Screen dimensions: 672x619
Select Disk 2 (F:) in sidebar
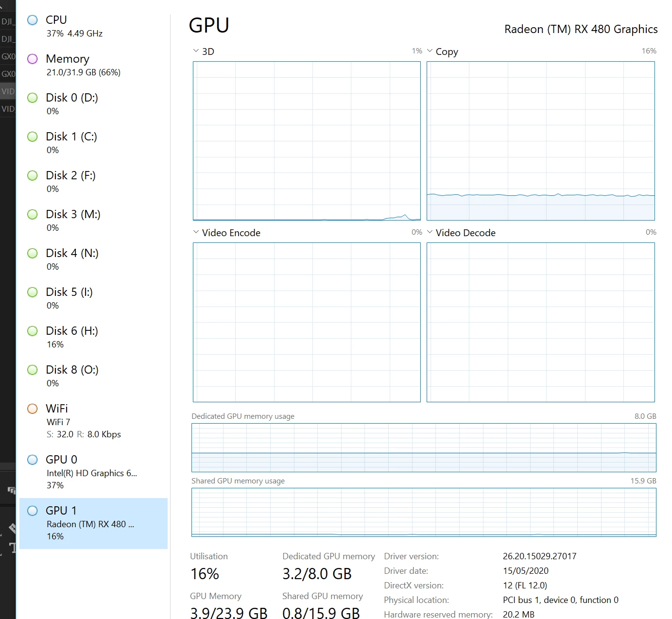(93, 182)
